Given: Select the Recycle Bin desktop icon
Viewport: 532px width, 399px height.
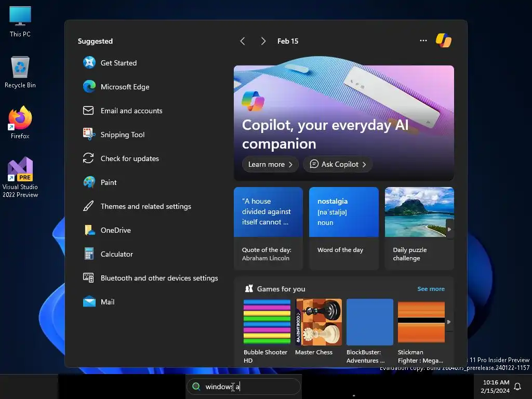Looking at the screenshot, I should [x=20, y=72].
